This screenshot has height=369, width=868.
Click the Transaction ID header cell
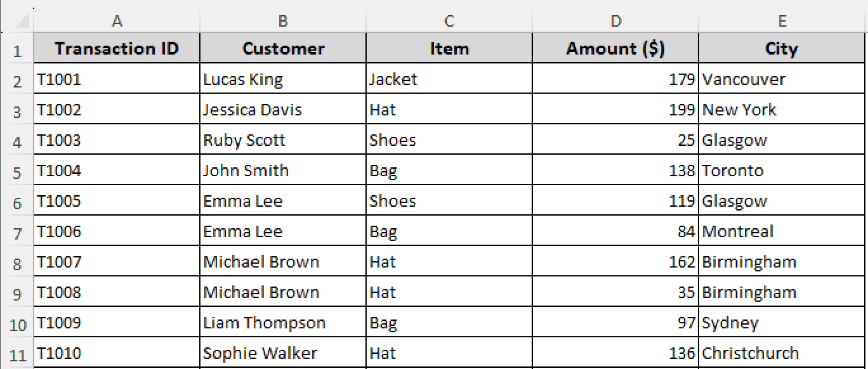(x=117, y=48)
